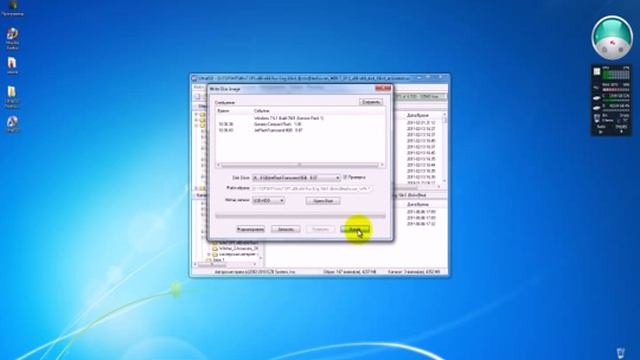Image resolution: width=640 pixels, height=360 pixels.
Task: Click the log's horizontal scrollbar left arrow
Action: [x=218, y=165]
